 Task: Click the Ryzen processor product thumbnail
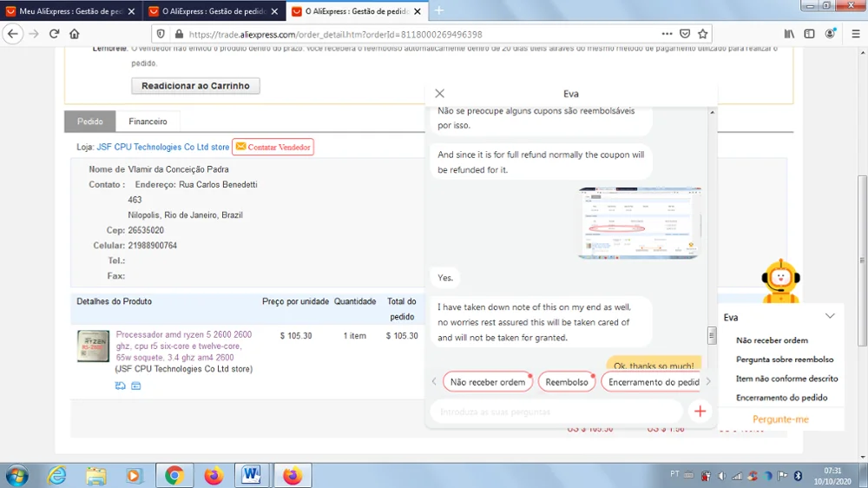tap(93, 346)
